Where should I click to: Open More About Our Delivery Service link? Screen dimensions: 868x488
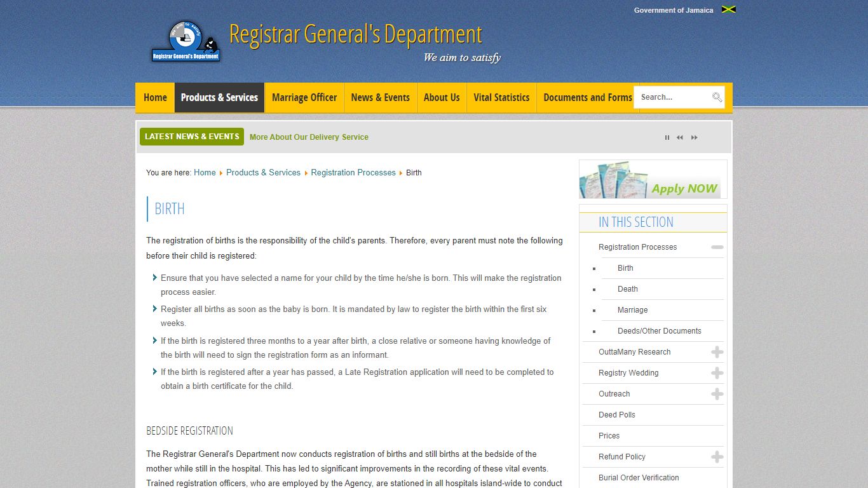click(x=309, y=137)
